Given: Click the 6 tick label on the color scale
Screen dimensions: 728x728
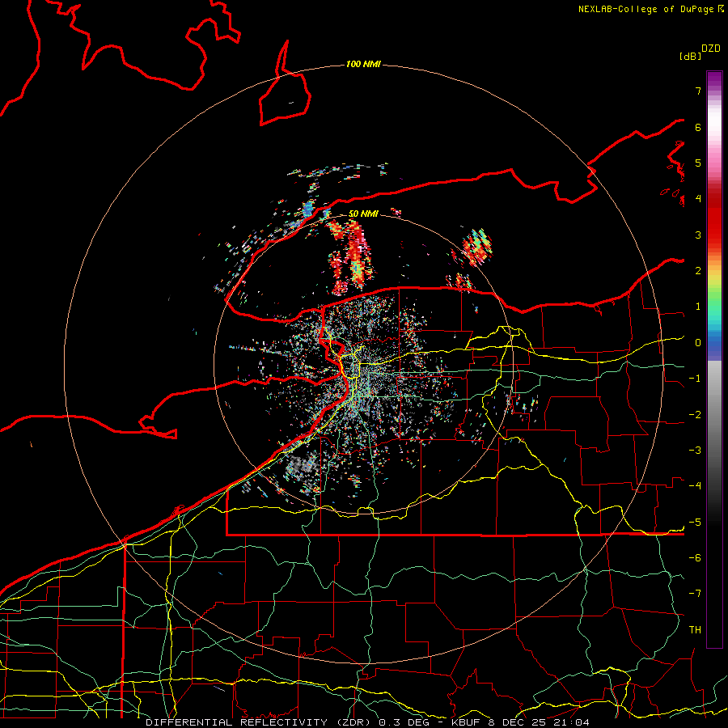Looking at the screenshot, I should point(698,127).
